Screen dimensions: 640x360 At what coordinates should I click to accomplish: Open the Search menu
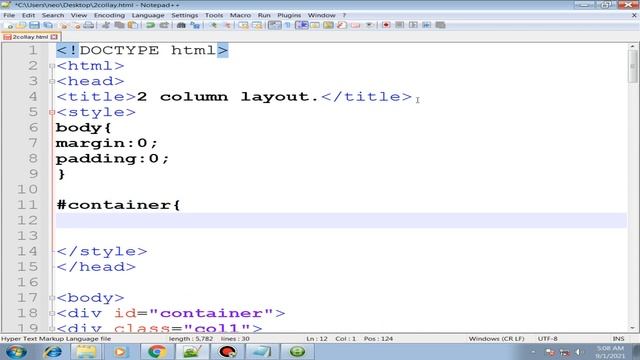(x=53, y=15)
